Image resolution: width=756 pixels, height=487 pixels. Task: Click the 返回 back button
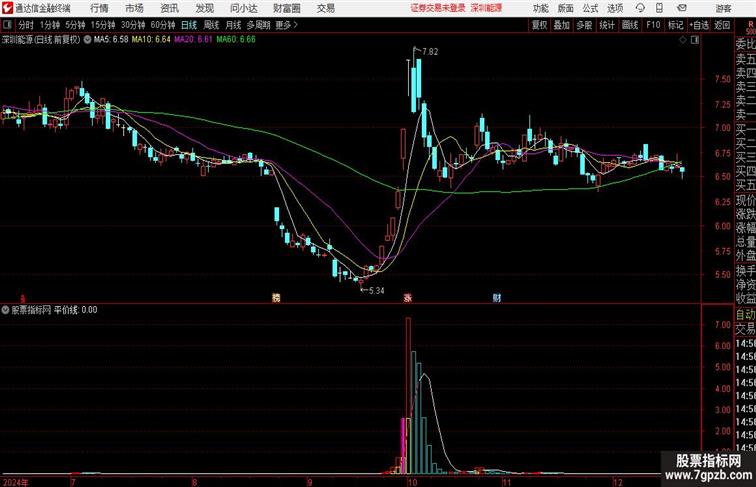722,25
